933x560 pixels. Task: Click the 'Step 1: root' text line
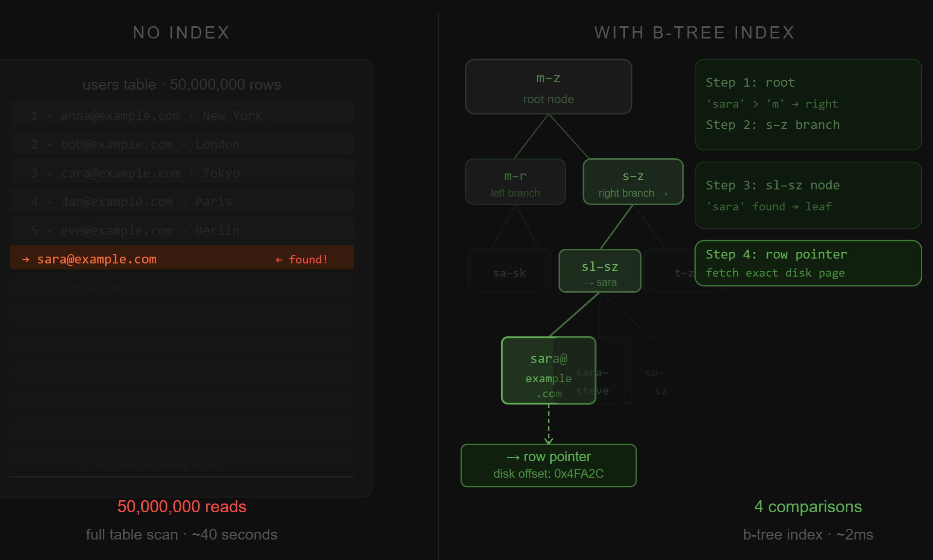[750, 82]
